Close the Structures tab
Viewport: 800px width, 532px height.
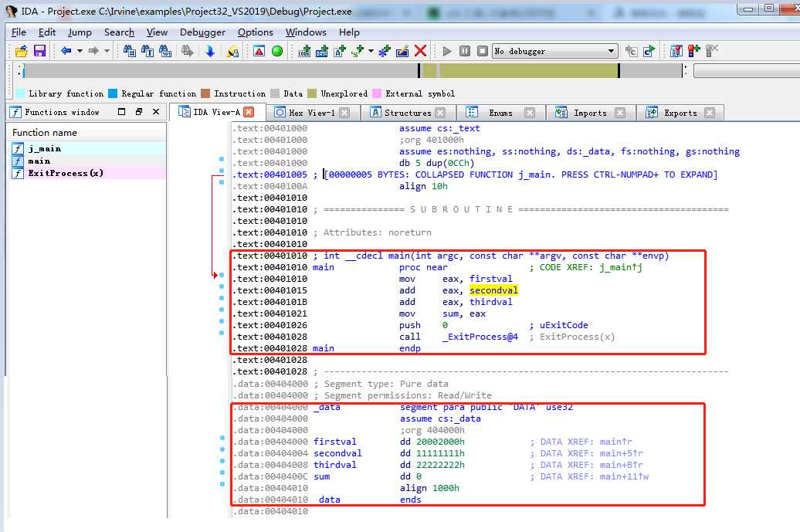(x=440, y=113)
